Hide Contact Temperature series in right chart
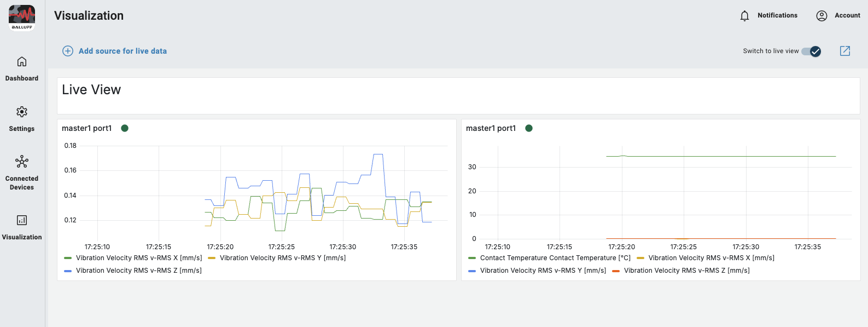The width and height of the screenshot is (868, 327). tap(549, 258)
